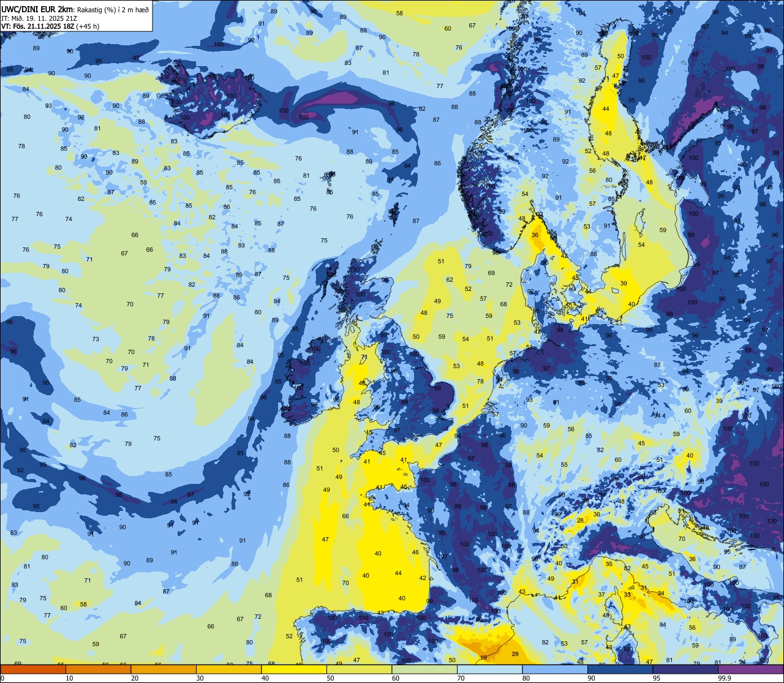Click the 50–60 pale yellow legend segment

point(359,669)
